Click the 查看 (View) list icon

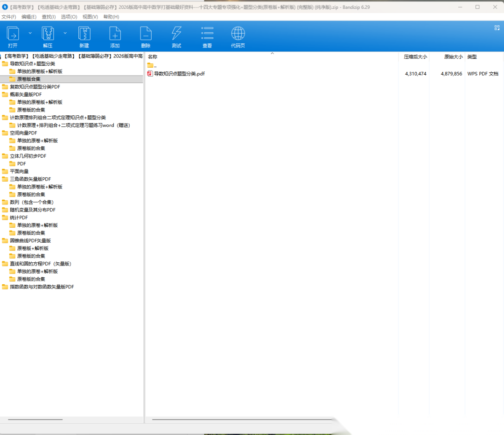click(x=207, y=34)
